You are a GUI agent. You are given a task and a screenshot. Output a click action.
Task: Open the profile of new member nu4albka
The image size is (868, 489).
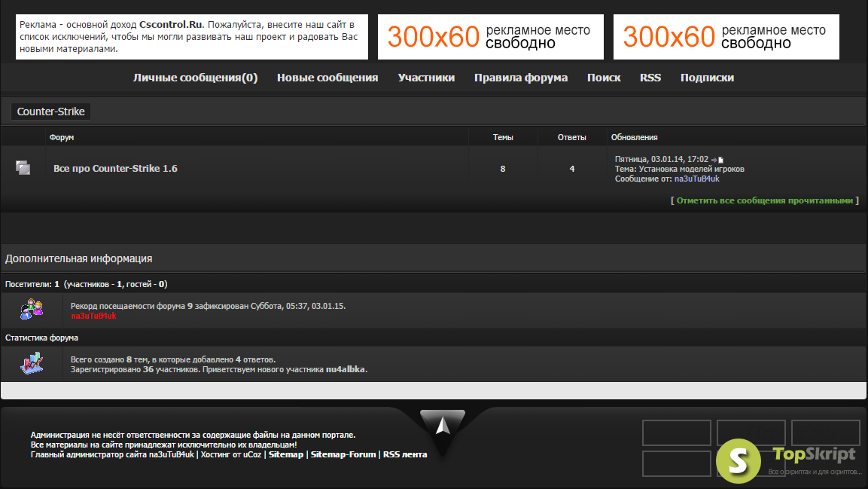tap(346, 369)
